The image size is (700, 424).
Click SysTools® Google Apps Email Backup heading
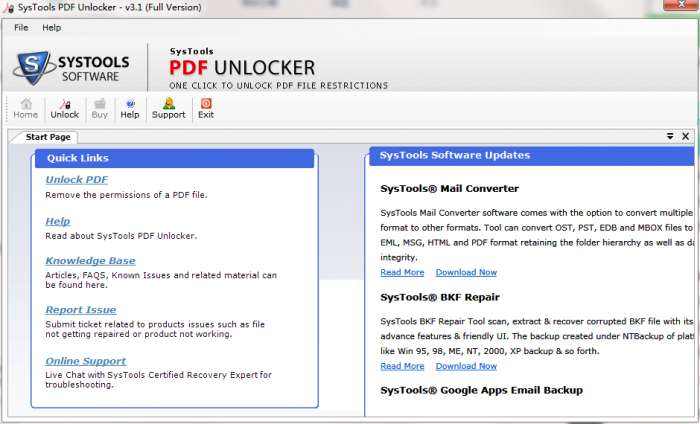pyautogui.click(x=482, y=391)
